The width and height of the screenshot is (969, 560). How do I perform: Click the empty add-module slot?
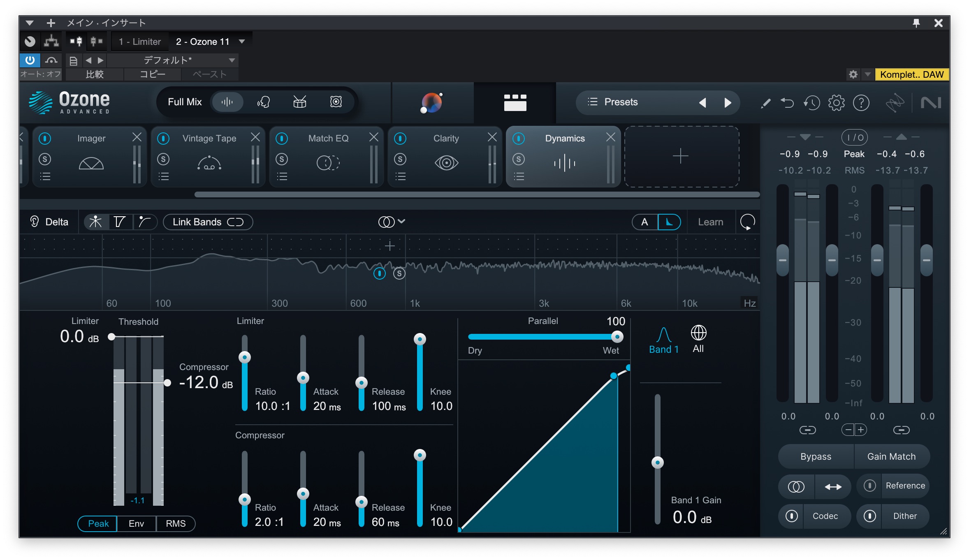tap(681, 157)
